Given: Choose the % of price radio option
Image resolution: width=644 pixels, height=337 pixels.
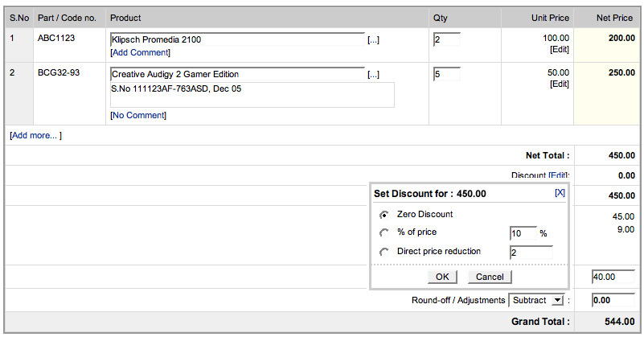Looking at the screenshot, I should [384, 233].
